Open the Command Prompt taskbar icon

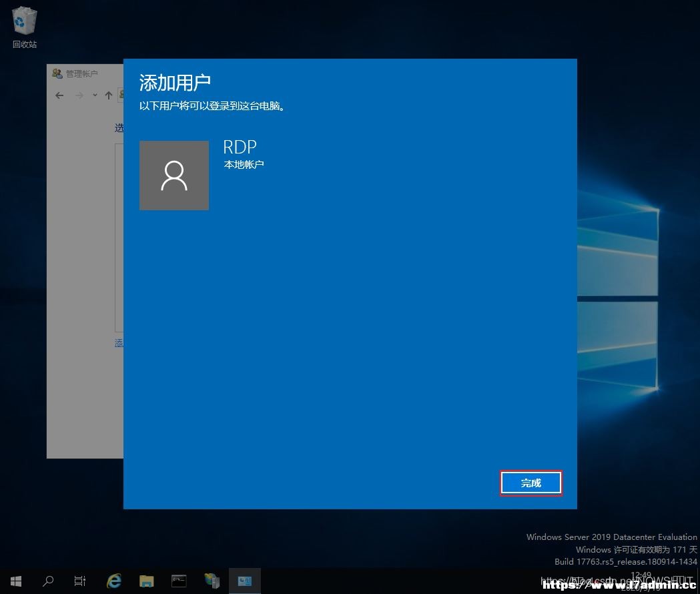pyautogui.click(x=179, y=581)
